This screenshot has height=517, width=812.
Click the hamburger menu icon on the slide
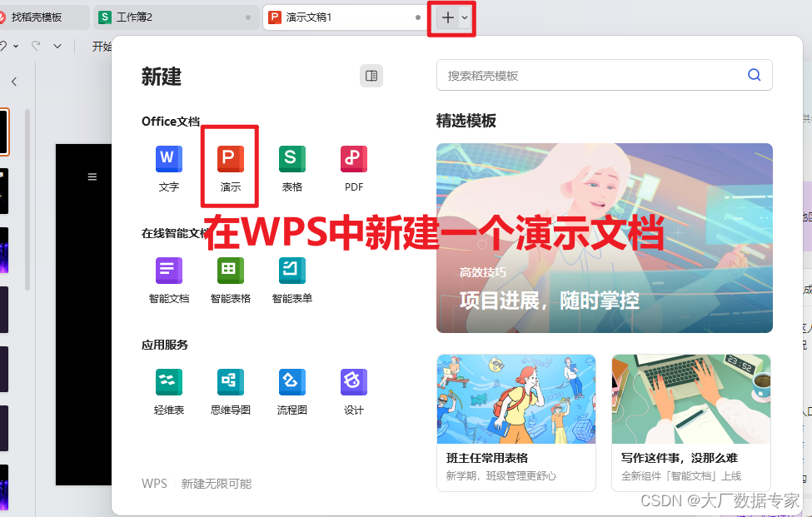click(92, 177)
